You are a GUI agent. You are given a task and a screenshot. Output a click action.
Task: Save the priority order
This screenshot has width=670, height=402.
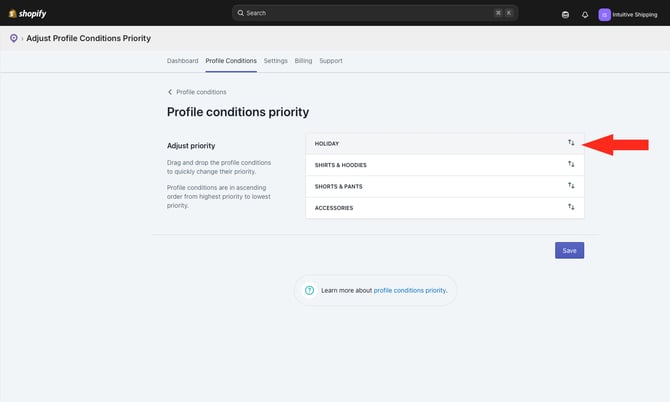coord(569,250)
